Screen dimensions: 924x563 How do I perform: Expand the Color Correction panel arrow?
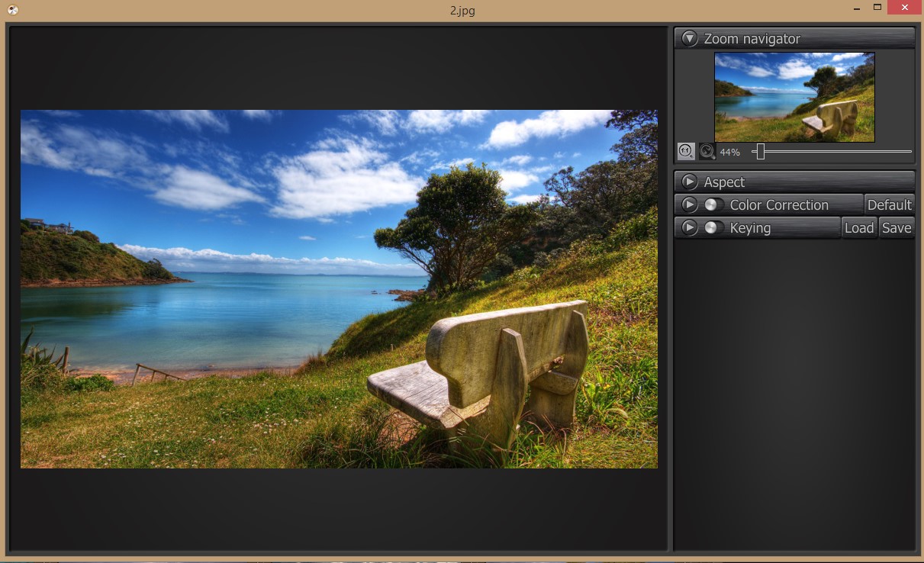click(x=690, y=204)
